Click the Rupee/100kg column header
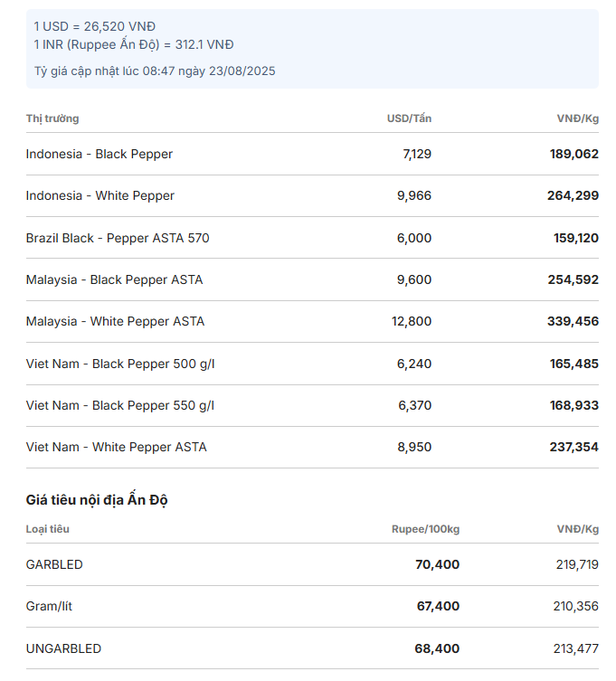The image size is (616, 681). 425,529
